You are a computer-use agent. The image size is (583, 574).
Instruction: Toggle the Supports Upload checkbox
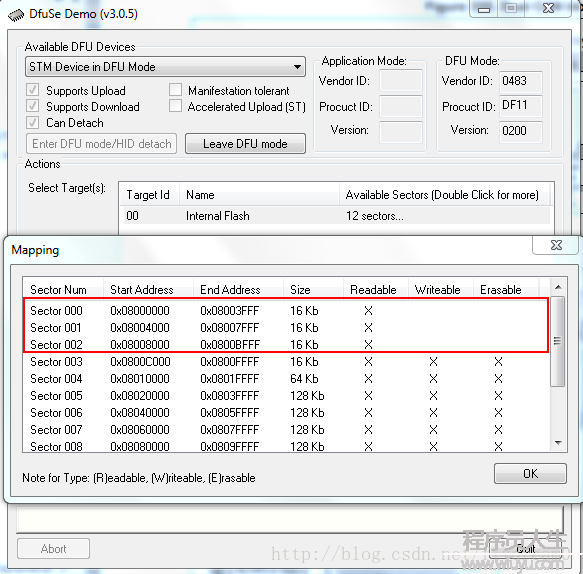(32, 90)
